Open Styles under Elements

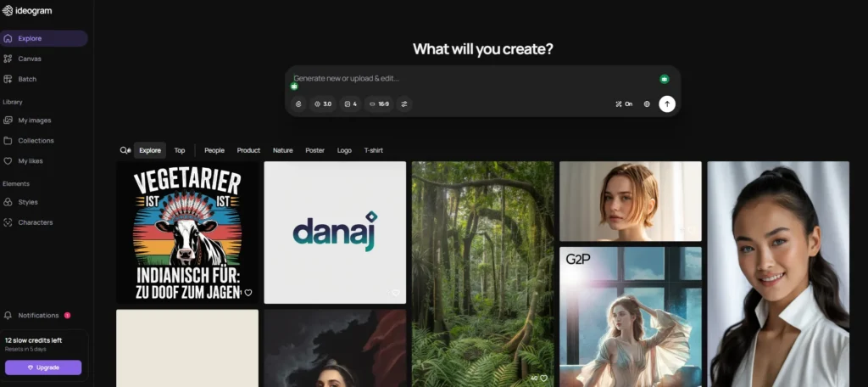(x=28, y=202)
